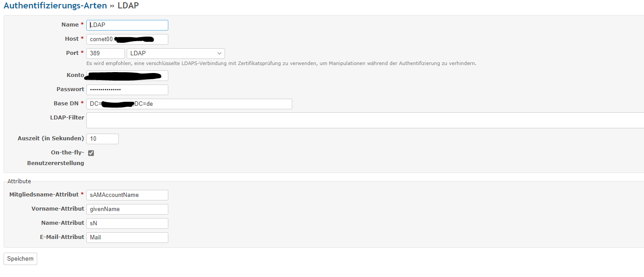Screen dimensions: 644x277
Task: Click the Name input field containing LDAP
Action: pos(127,25)
